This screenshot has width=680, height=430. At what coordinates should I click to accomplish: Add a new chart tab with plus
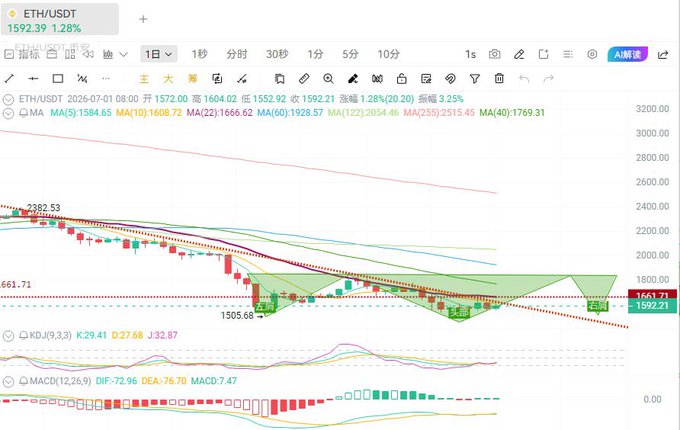click(x=143, y=19)
